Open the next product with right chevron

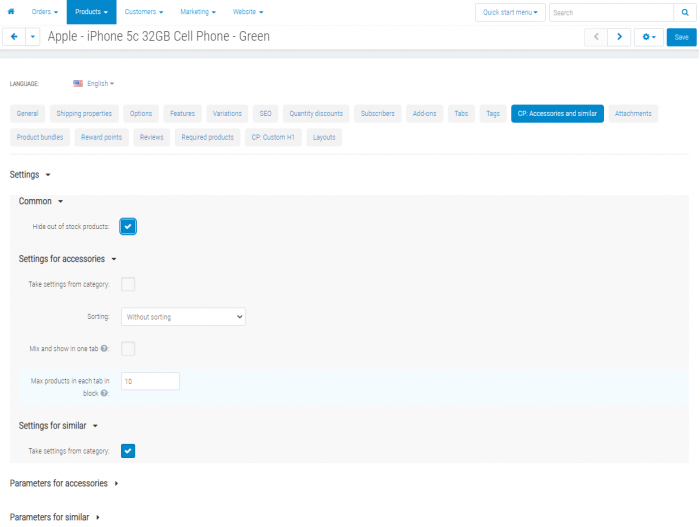(x=619, y=37)
